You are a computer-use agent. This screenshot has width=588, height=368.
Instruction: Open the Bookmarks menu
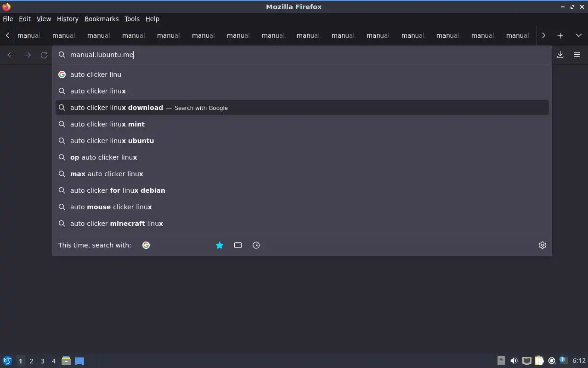coord(102,19)
